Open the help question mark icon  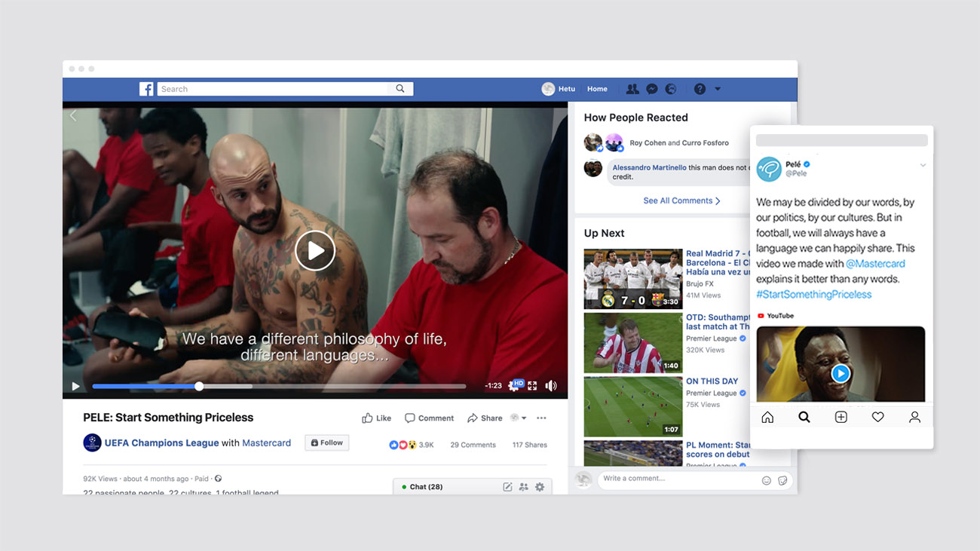tap(700, 89)
